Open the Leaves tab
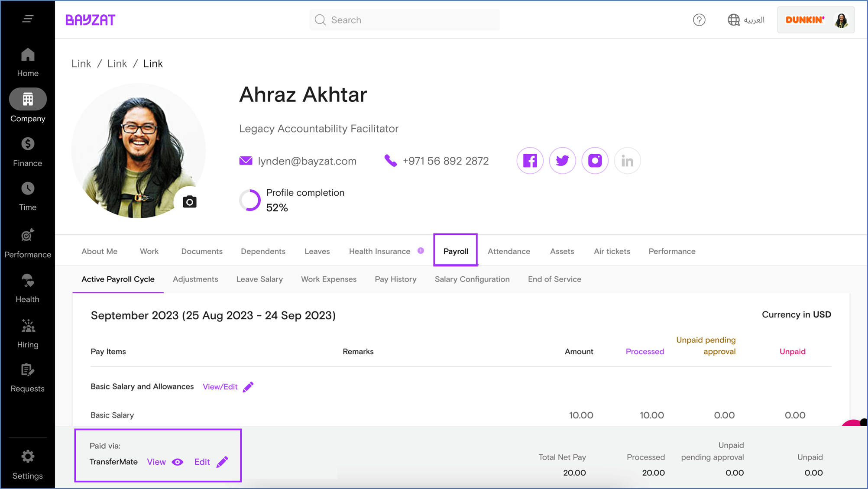Screen dimensions: 868x489 coord(317,251)
